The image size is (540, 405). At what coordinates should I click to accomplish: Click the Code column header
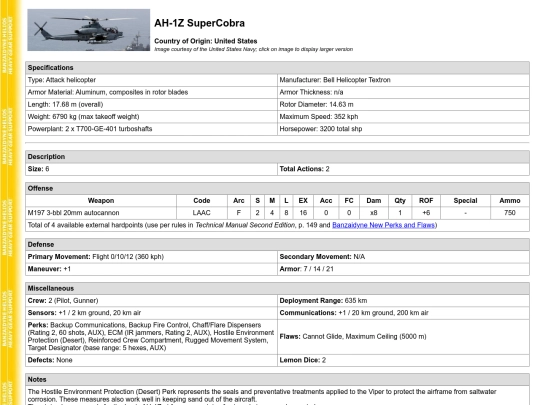point(202,201)
